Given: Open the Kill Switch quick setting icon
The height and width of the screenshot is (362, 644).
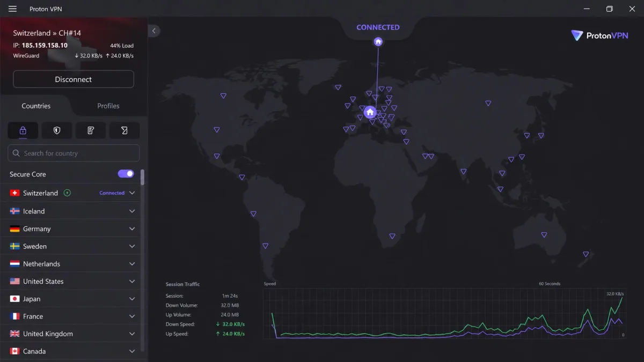Looking at the screenshot, I should [91, 130].
